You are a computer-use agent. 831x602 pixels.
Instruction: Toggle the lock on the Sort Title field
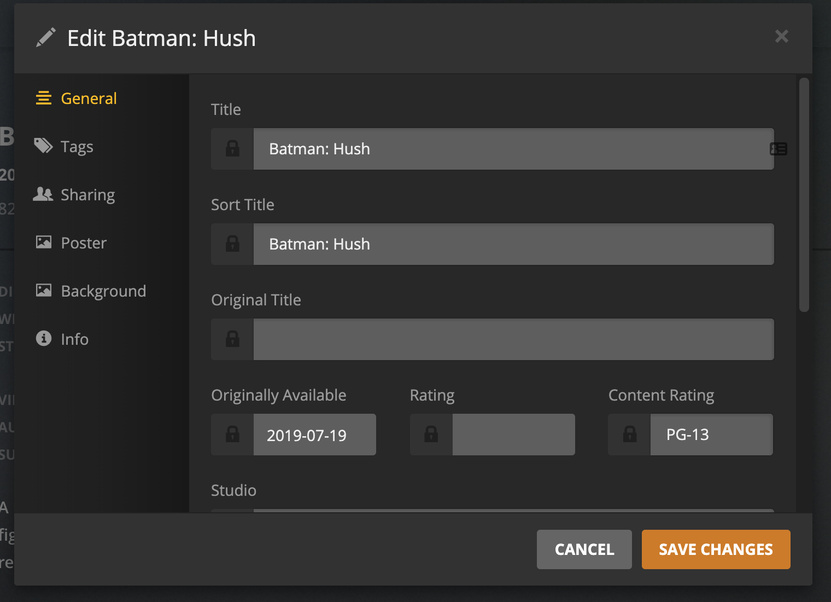[x=232, y=244]
